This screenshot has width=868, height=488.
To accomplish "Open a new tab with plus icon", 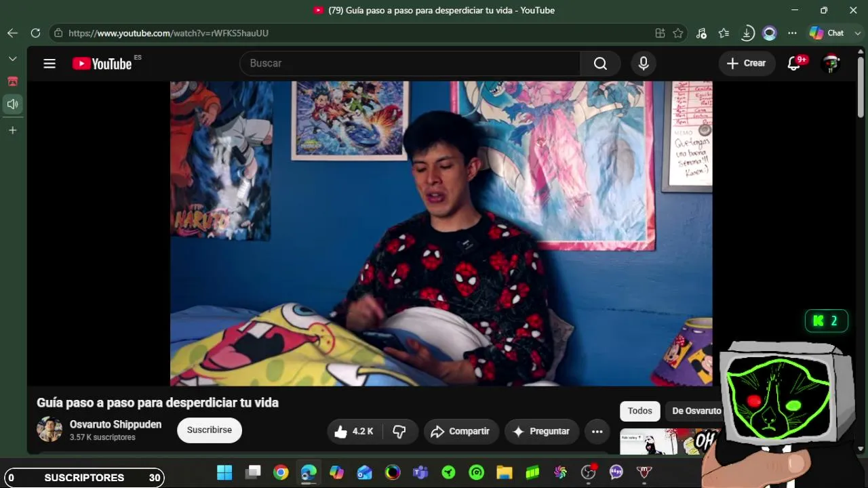I will (12, 130).
